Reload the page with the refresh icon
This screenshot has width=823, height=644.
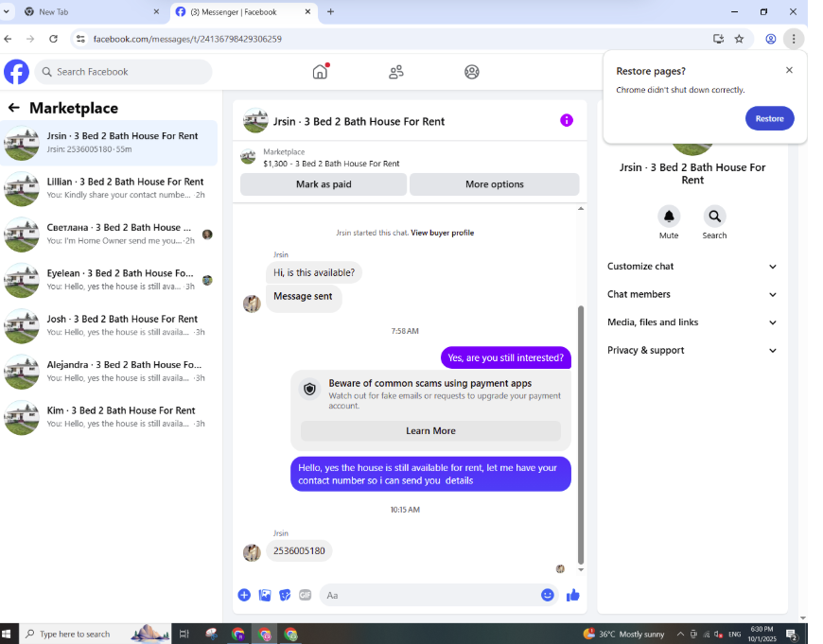(53, 39)
